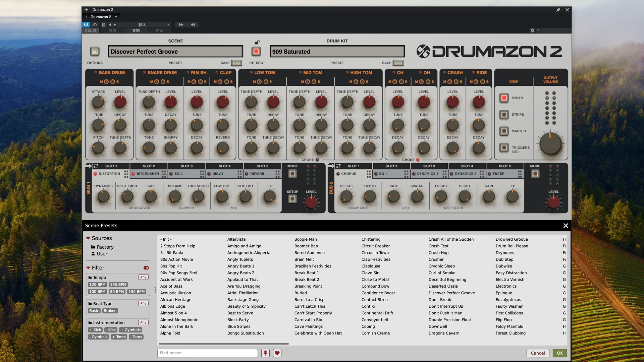
Task: Enable the TRIGGERS MIDI view button
Action: point(504,147)
